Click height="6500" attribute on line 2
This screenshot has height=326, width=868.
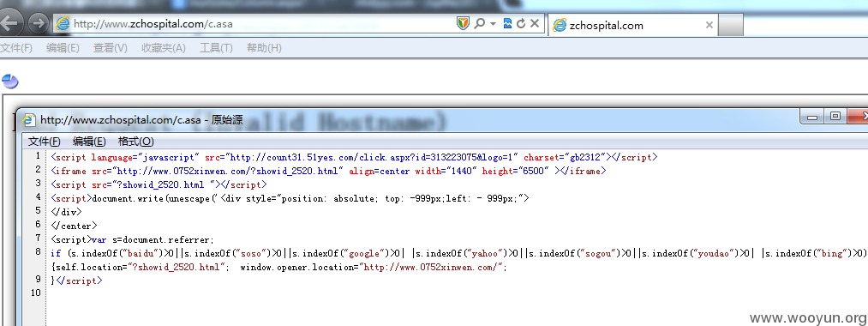[515, 172]
